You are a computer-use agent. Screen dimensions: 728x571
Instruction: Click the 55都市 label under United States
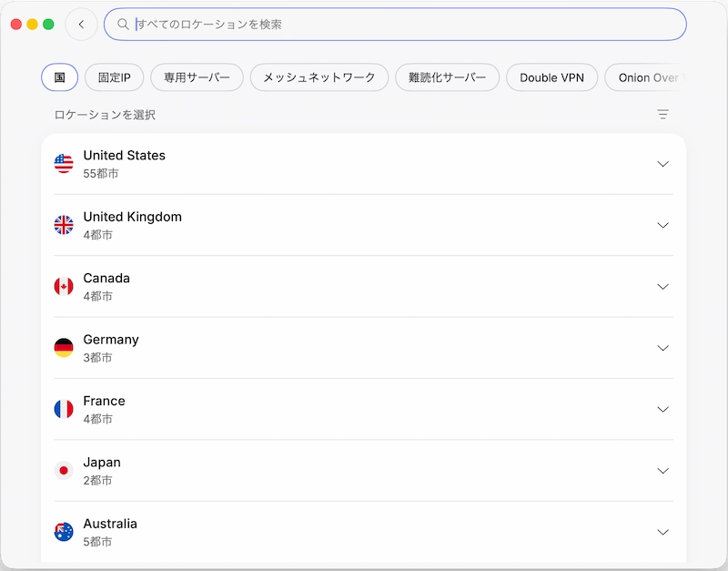click(x=101, y=173)
